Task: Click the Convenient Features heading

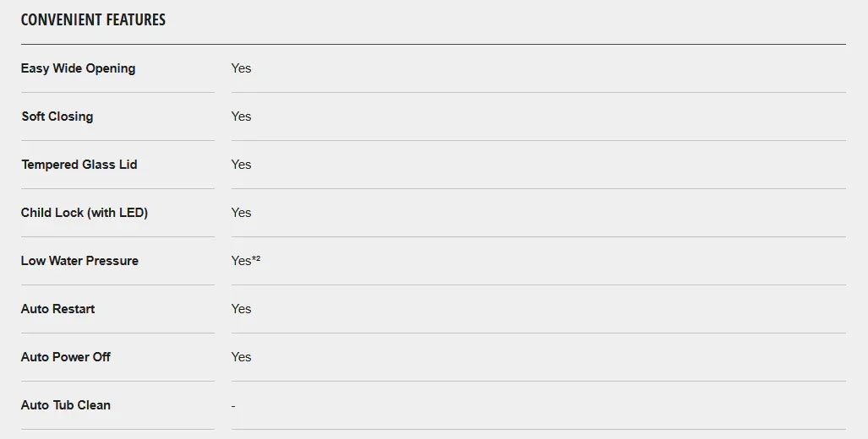Action: (x=93, y=19)
